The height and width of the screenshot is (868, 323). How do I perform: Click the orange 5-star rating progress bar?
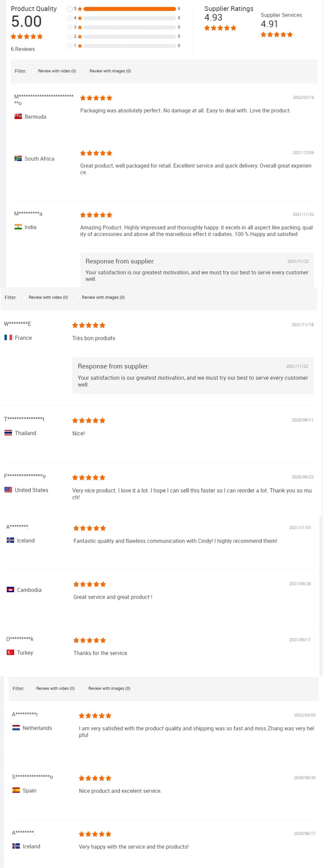click(x=130, y=9)
